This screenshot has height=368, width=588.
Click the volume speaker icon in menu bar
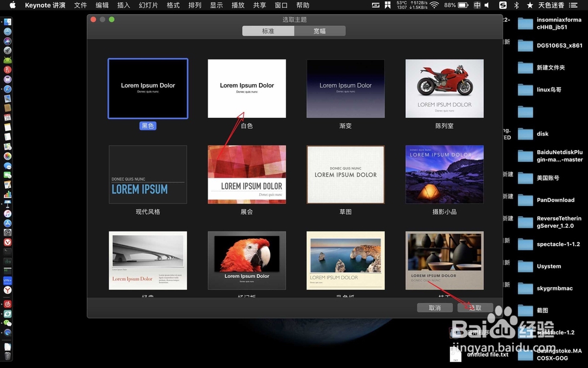(487, 5)
